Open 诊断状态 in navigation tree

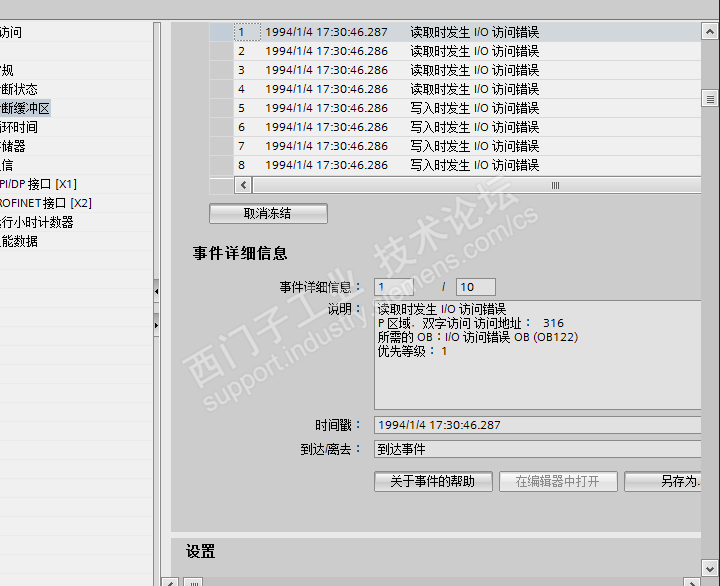tap(19, 89)
